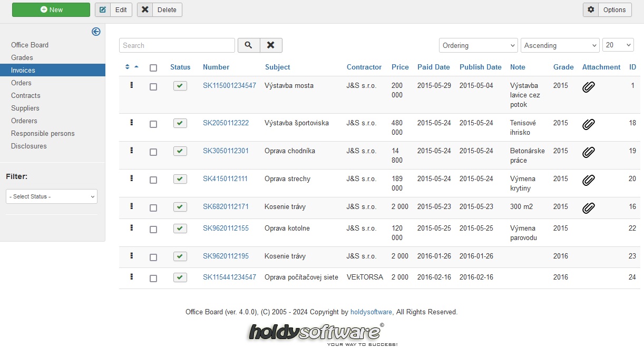Toggle status checkmark for SK6820112171
This screenshot has height=348, width=644.
(180, 207)
